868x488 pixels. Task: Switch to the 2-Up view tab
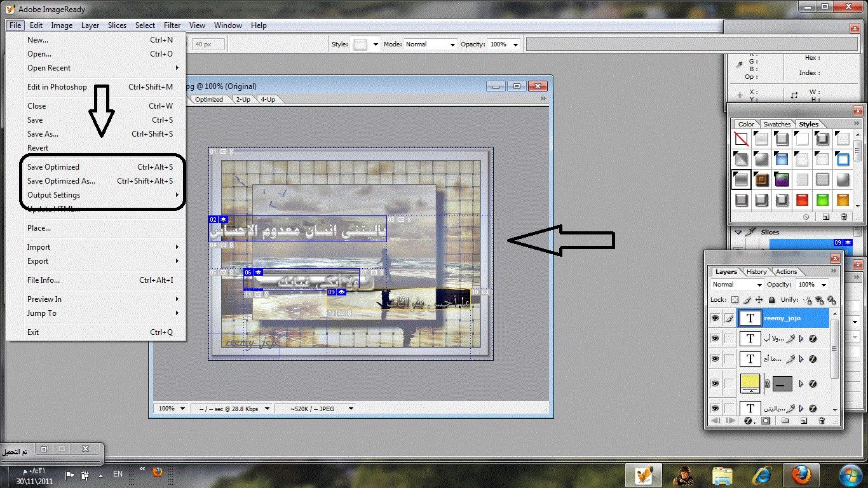(243, 100)
